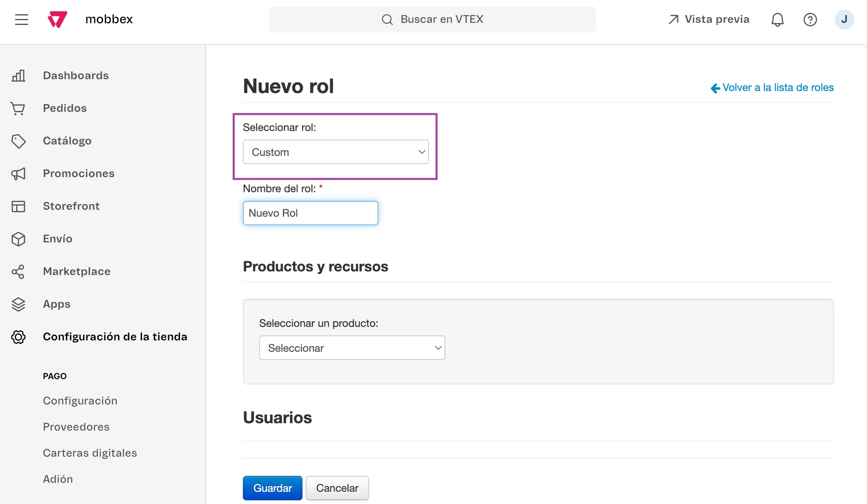Open Dashboards in the sidebar

(76, 75)
